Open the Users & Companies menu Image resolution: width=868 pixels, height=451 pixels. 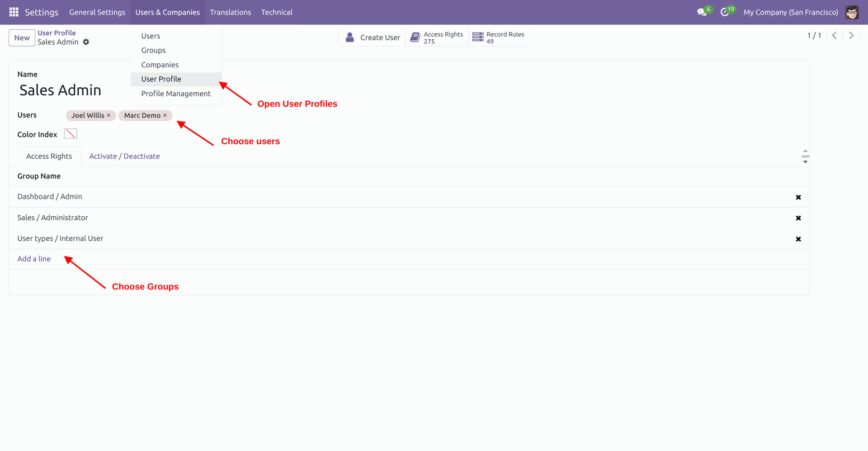tap(167, 12)
